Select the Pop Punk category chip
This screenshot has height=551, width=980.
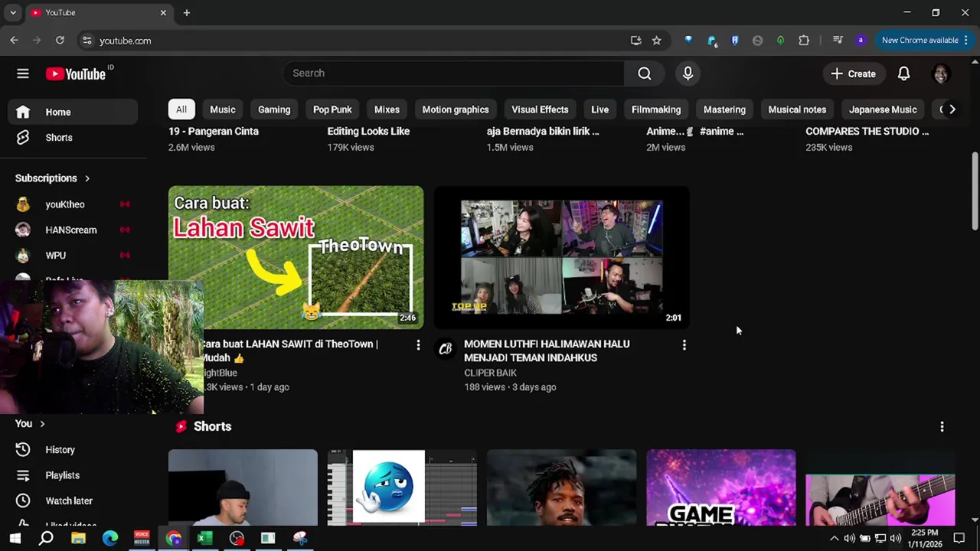332,109
